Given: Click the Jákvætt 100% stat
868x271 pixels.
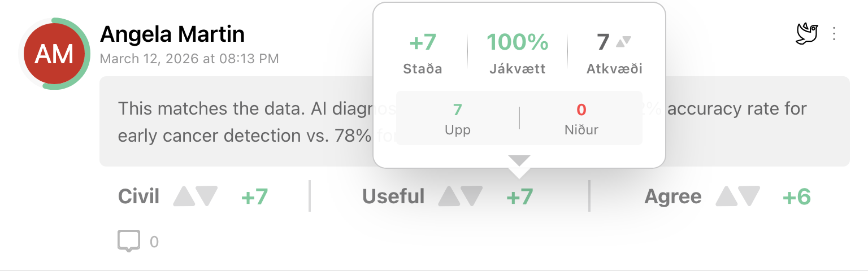Looking at the screenshot, I should tap(517, 42).
